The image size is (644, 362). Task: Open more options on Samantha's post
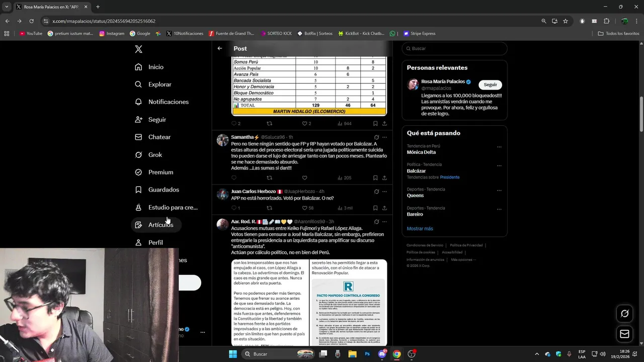(x=384, y=137)
